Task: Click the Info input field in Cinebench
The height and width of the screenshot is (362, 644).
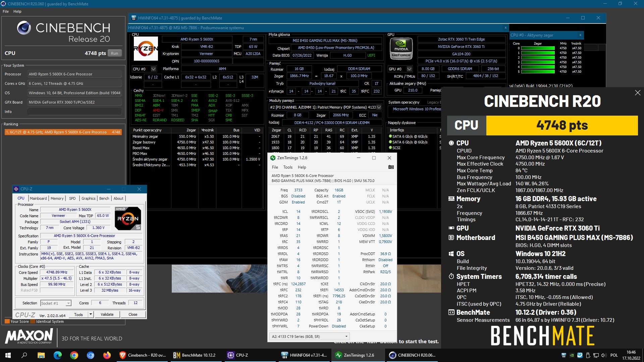Action: click(74, 112)
